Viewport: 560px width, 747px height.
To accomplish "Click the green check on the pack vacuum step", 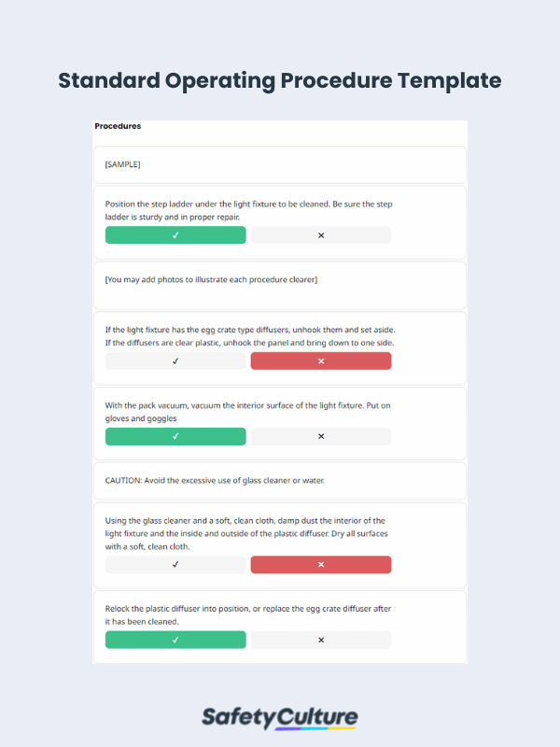I will coord(175,436).
